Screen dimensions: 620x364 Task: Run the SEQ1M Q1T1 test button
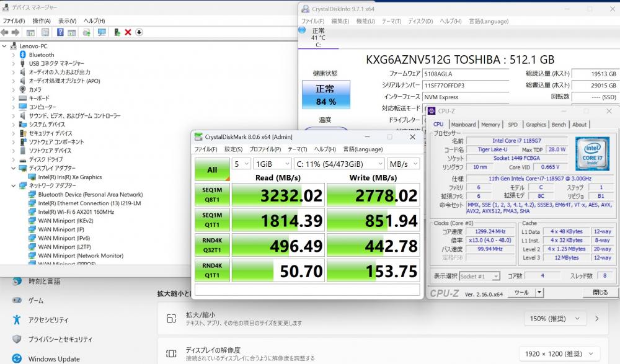[212, 220]
